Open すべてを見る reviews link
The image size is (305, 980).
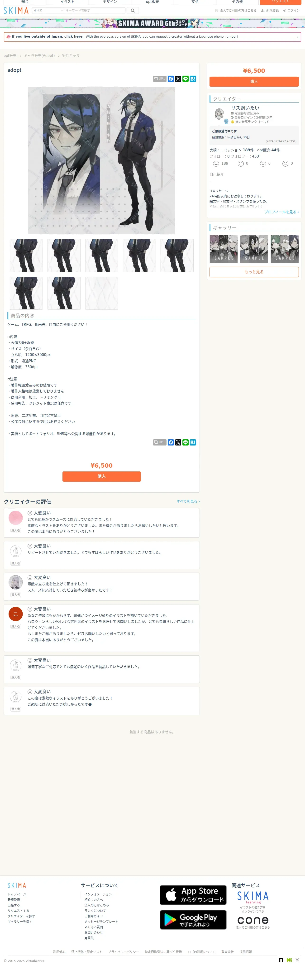click(188, 501)
